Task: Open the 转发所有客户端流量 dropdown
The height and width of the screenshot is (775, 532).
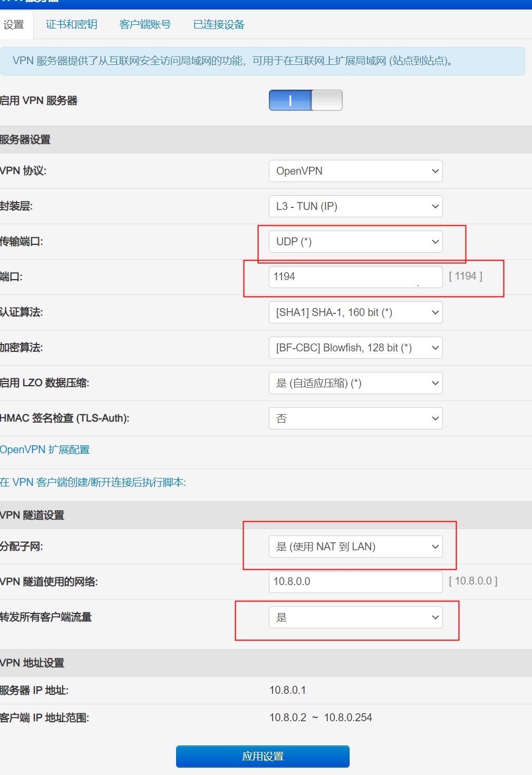Action: coord(355,617)
